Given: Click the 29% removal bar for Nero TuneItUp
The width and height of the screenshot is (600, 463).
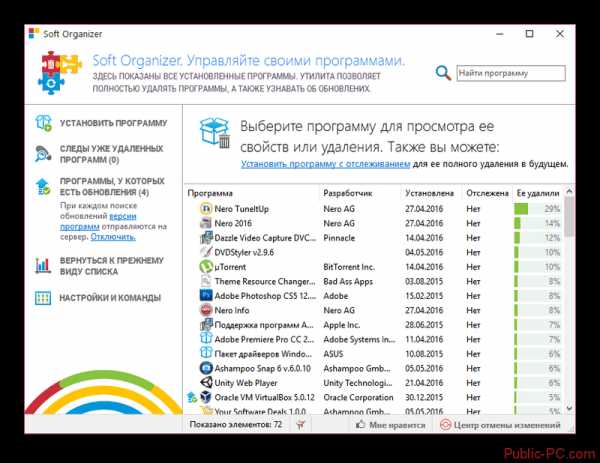Looking at the screenshot, I should coord(537,209).
